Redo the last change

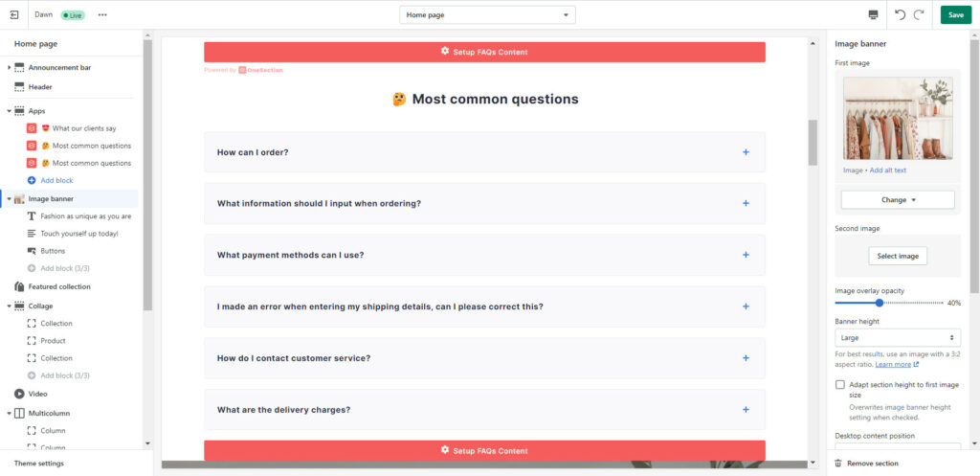(x=919, y=15)
